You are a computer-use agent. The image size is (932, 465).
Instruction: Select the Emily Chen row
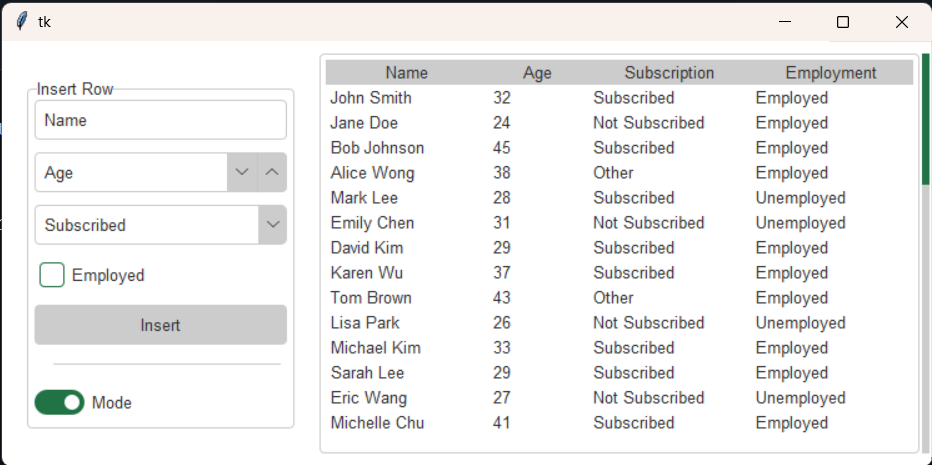click(x=619, y=222)
